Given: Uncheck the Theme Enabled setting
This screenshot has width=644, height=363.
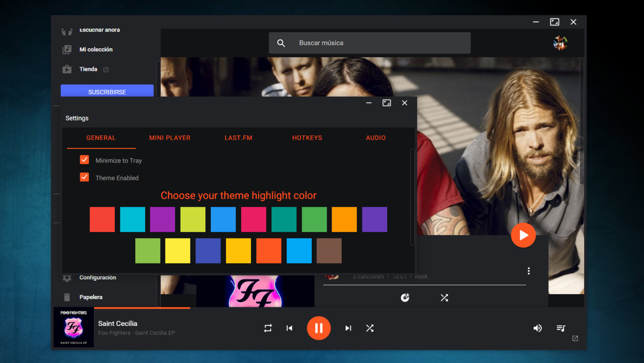Looking at the screenshot, I should (x=84, y=177).
